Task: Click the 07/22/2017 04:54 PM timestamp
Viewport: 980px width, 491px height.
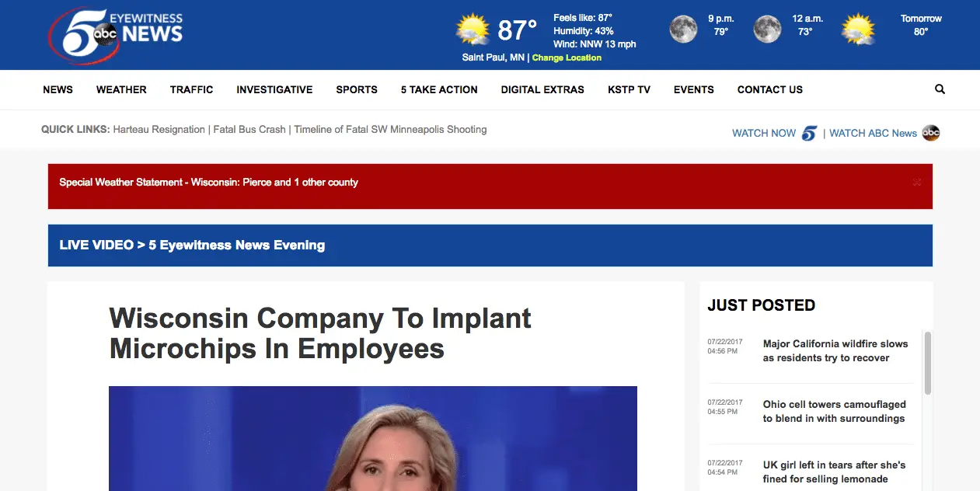Action: pyautogui.click(x=725, y=468)
